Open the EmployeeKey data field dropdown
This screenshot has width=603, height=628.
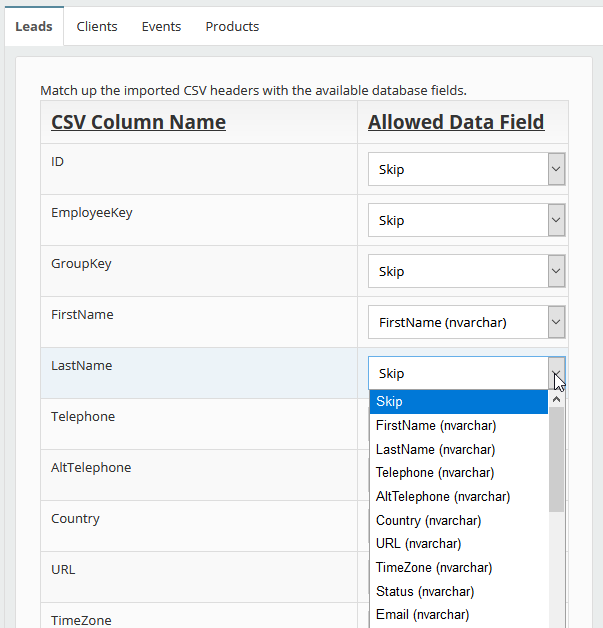[466, 220]
